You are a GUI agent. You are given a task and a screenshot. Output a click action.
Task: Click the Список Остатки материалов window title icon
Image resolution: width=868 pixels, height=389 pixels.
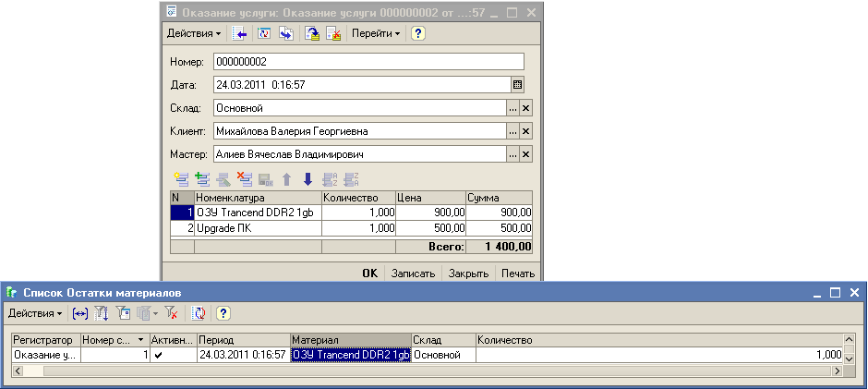[12, 292]
